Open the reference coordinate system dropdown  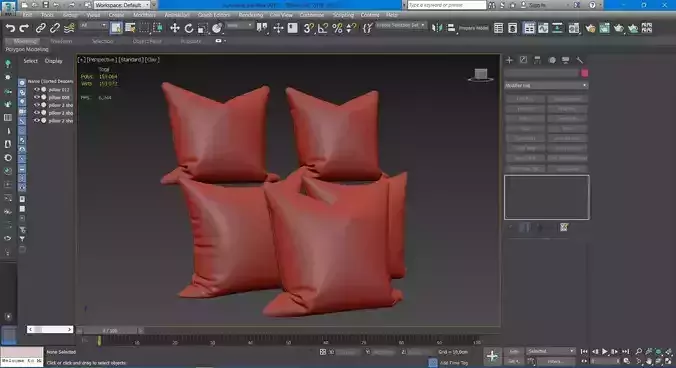tap(239, 26)
